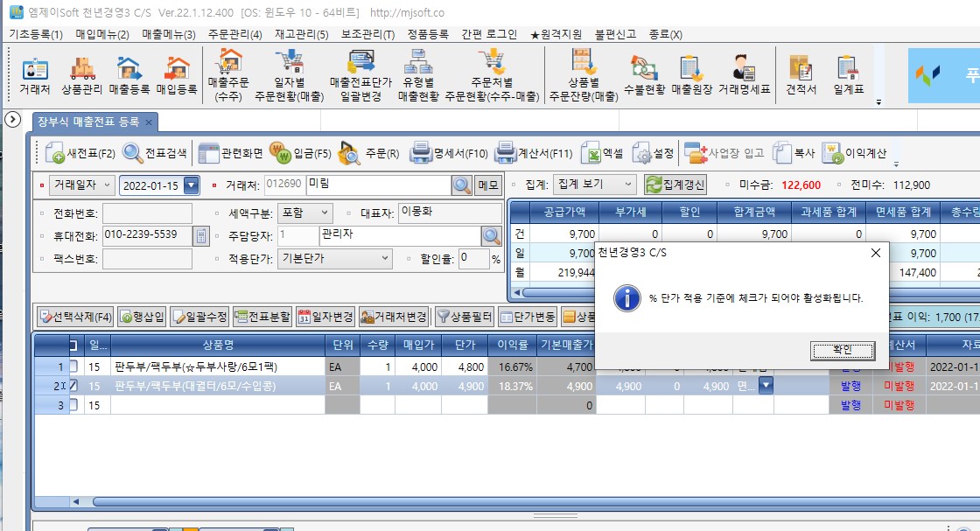The image size is (980, 531).
Task: Print statement via 명세서(F10)
Action: [x=448, y=153]
